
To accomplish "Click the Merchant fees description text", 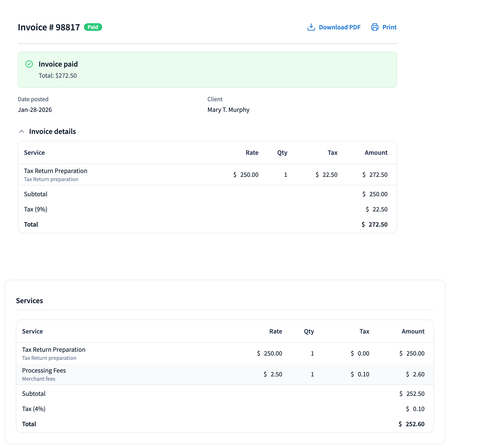I will tap(39, 379).
